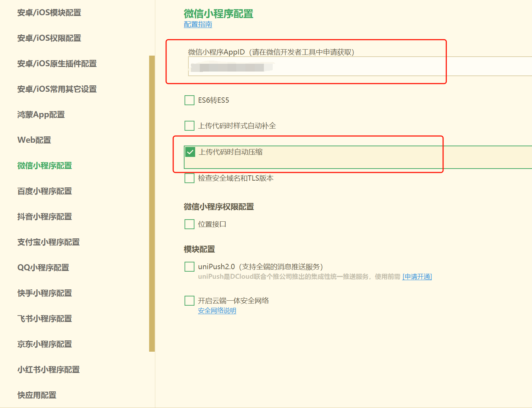The image size is (532, 408).
Task: Enable 上传代码时样式自动补全 checkbox
Action: point(189,126)
